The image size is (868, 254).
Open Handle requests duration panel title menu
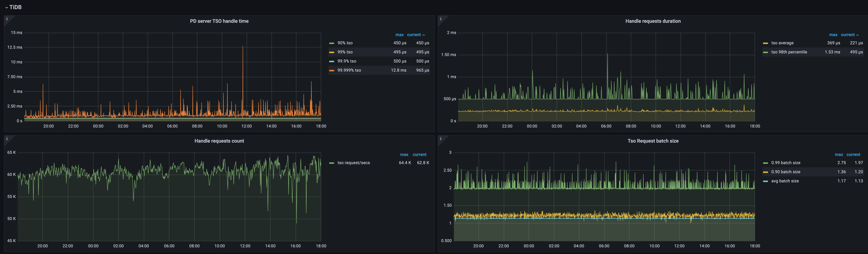(653, 21)
